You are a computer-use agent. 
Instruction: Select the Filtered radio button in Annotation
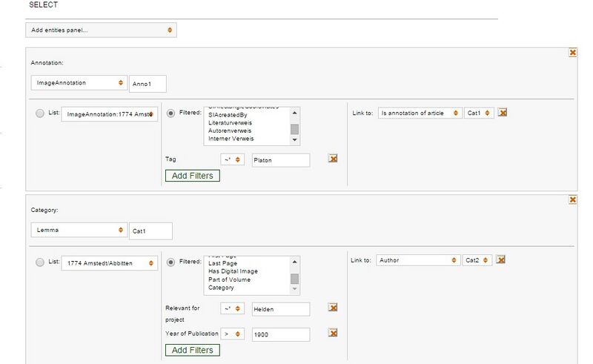(172, 113)
